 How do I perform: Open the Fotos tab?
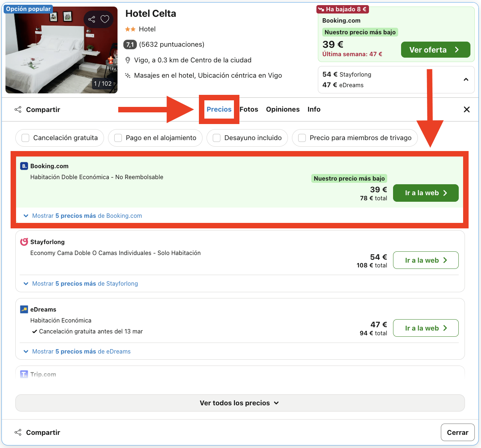click(x=249, y=109)
